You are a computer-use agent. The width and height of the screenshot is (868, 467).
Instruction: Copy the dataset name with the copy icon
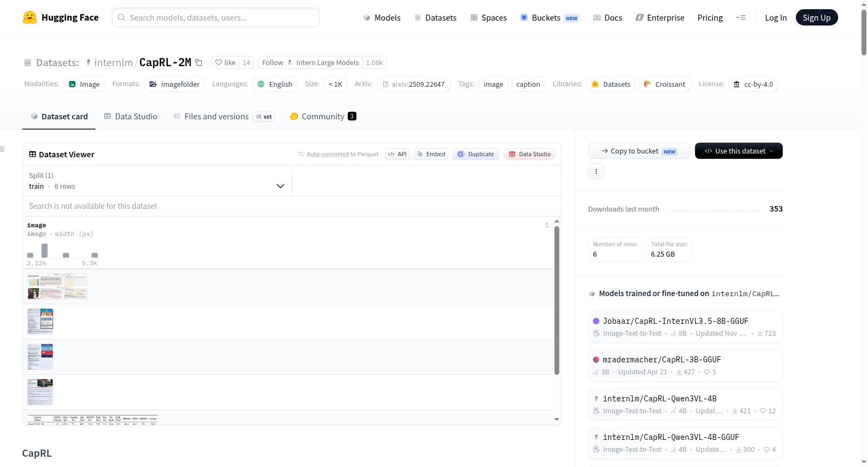coord(199,62)
